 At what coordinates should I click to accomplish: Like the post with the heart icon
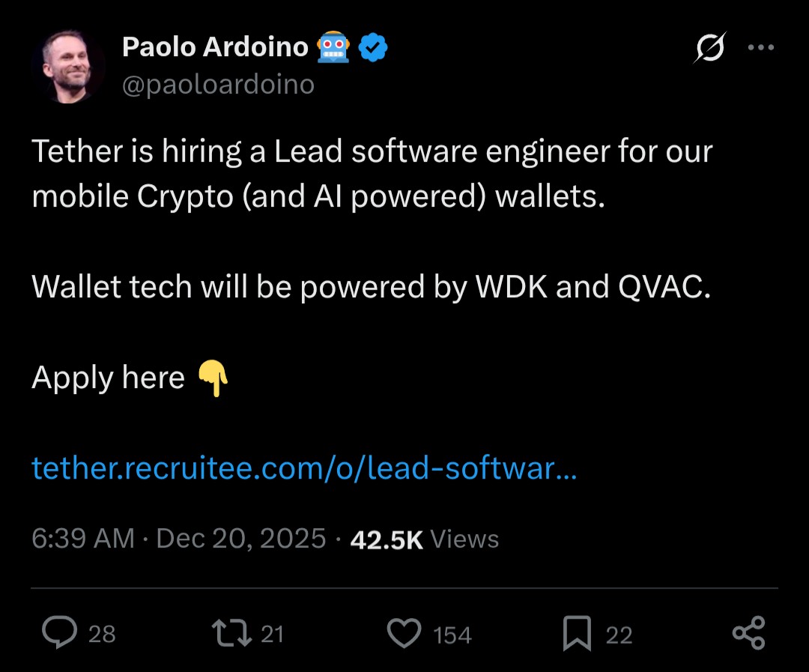[x=404, y=633]
